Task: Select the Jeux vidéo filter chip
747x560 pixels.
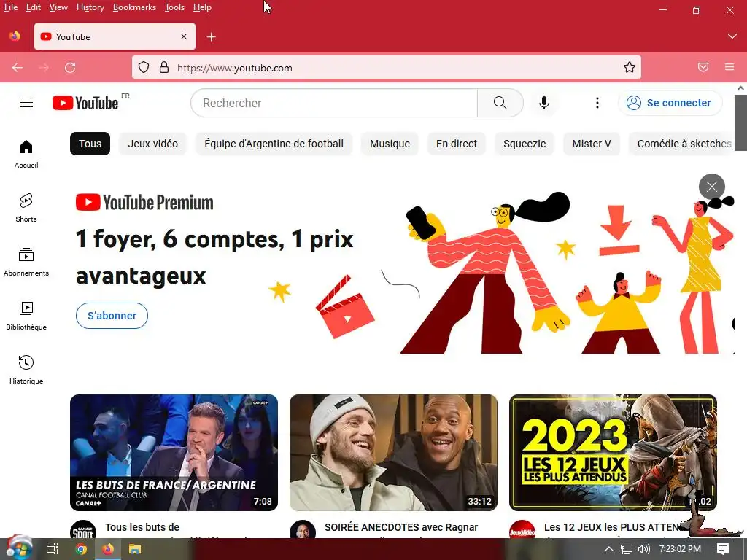Action: (x=153, y=144)
